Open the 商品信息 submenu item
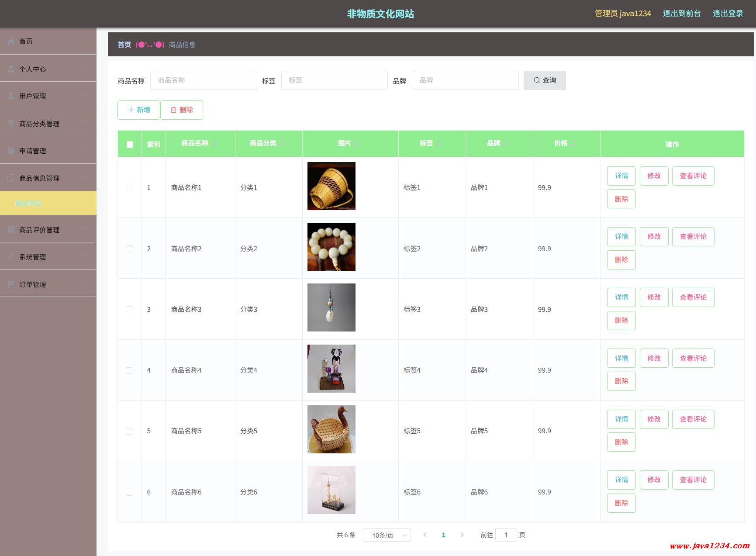 coord(28,203)
